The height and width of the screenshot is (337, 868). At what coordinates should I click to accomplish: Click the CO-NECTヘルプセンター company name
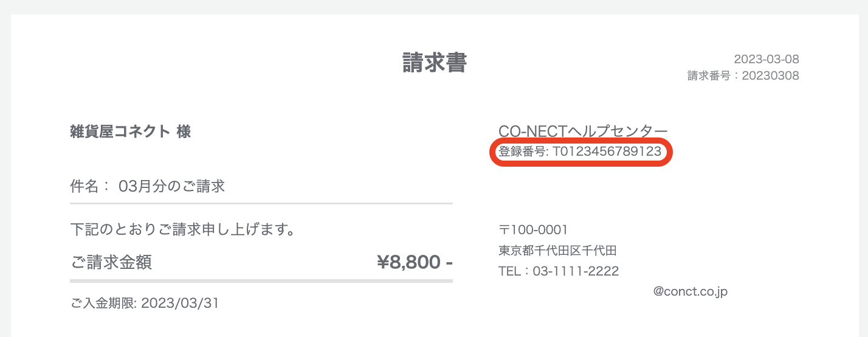pyautogui.click(x=583, y=131)
